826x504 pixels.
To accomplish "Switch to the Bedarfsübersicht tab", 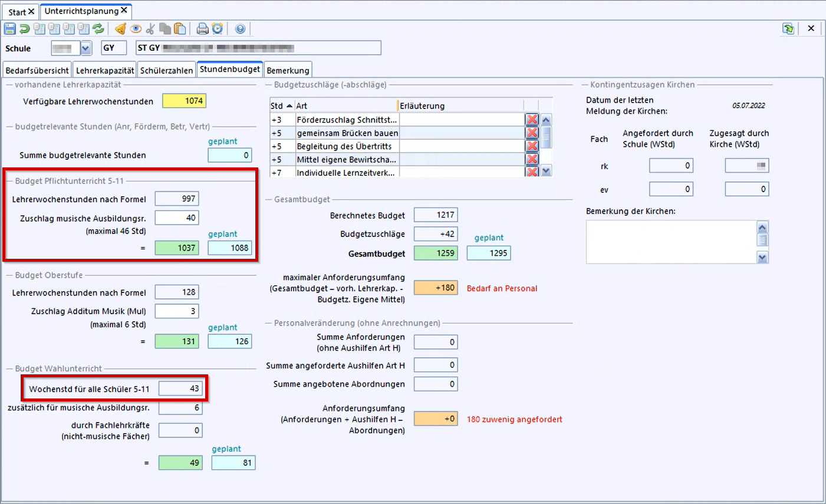I will tap(37, 70).
